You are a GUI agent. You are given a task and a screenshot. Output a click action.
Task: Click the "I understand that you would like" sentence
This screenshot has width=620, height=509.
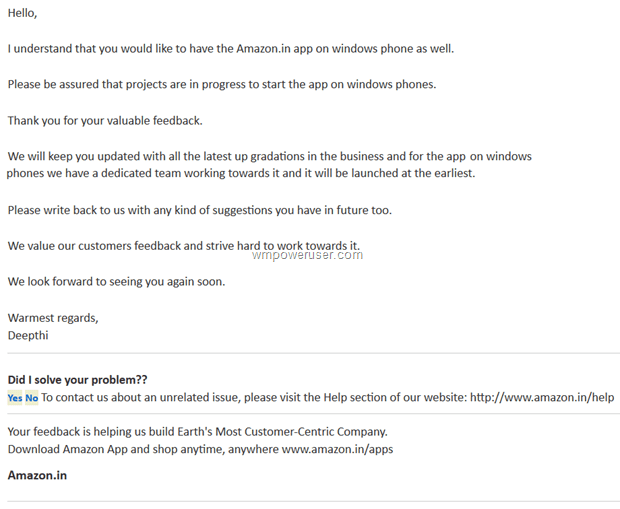point(231,49)
